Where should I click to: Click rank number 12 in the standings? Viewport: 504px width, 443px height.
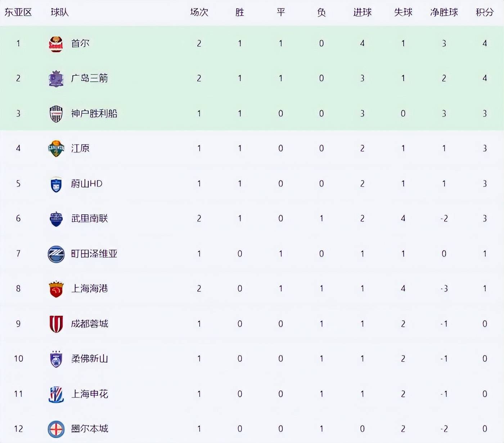coord(18,429)
